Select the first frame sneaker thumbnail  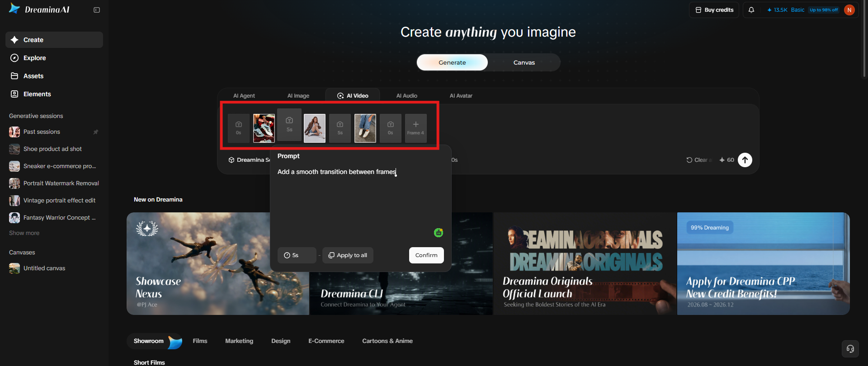[264, 128]
